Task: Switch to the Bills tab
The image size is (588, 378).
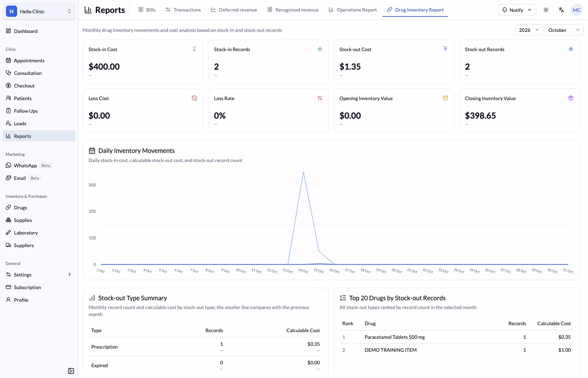Action: [147, 10]
